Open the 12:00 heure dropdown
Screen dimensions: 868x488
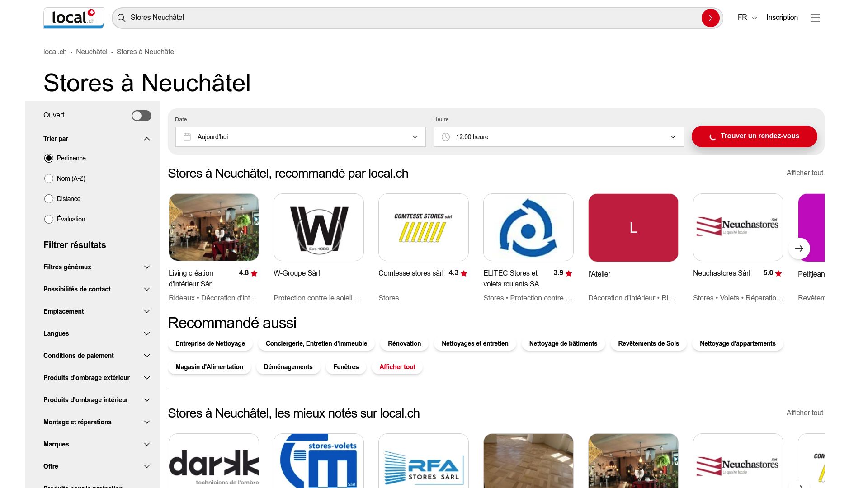point(558,136)
